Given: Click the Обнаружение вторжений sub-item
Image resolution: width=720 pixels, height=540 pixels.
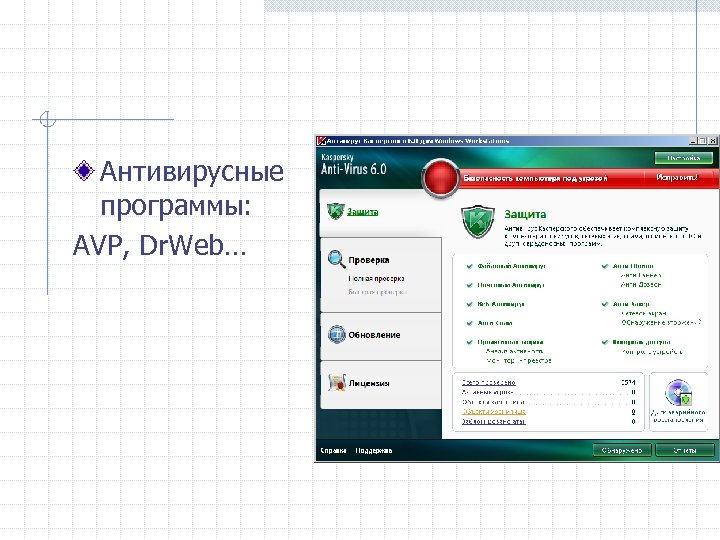Looking at the screenshot, I should tap(661, 323).
